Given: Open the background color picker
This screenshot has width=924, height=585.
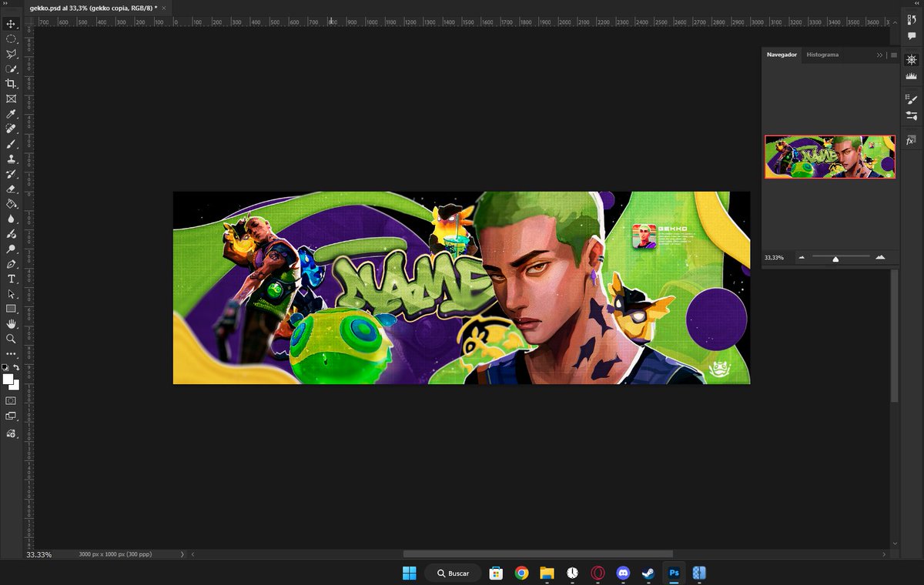Looking at the screenshot, I should [x=15, y=386].
